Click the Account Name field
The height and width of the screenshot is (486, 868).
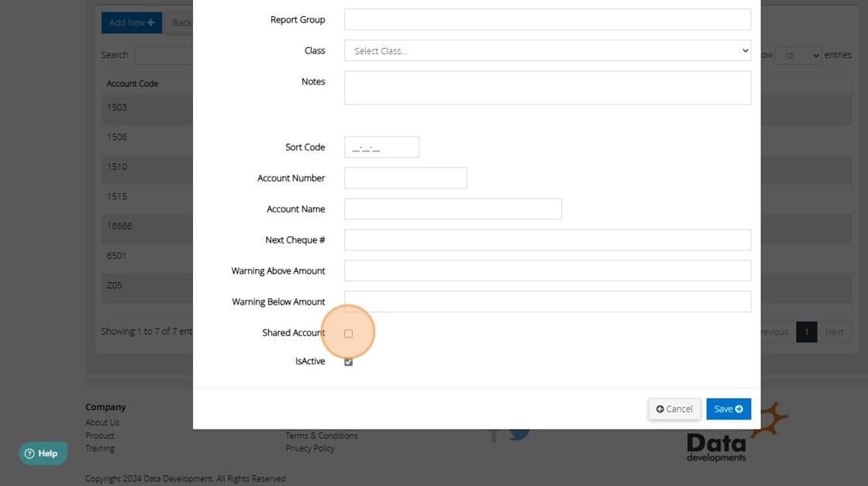(x=453, y=209)
